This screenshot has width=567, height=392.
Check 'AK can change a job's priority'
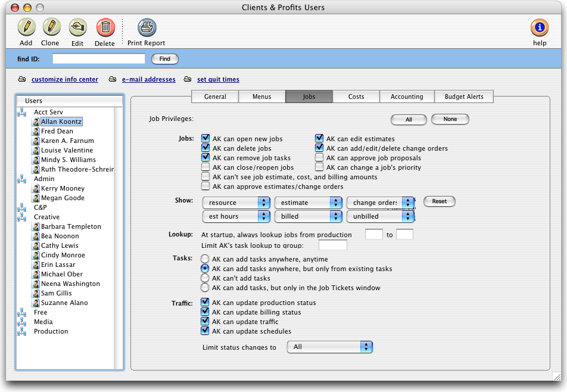[319, 167]
